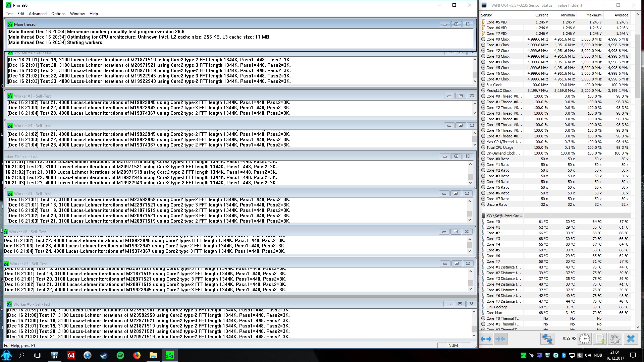Select the Sensor column header
Screen dimensions: 644x362
[x=501, y=15]
